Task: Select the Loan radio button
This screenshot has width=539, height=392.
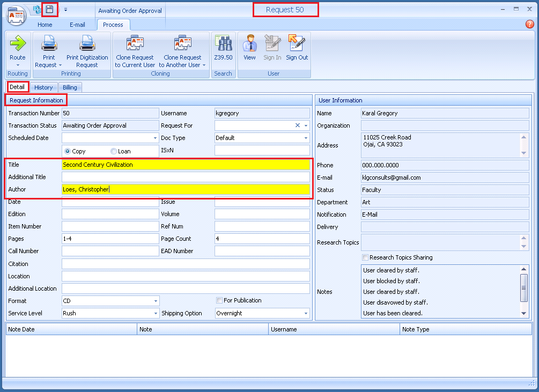Action: click(114, 152)
